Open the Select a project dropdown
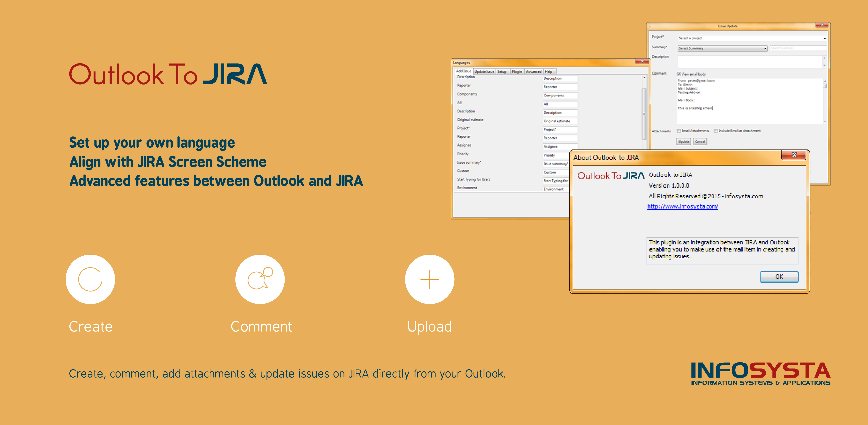The width and height of the screenshot is (868, 425). click(752, 38)
